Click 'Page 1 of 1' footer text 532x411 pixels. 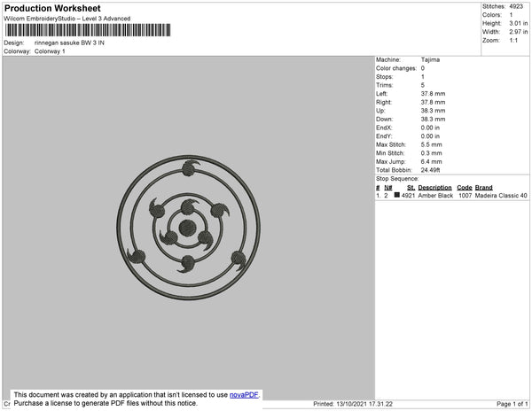point(512,404)
